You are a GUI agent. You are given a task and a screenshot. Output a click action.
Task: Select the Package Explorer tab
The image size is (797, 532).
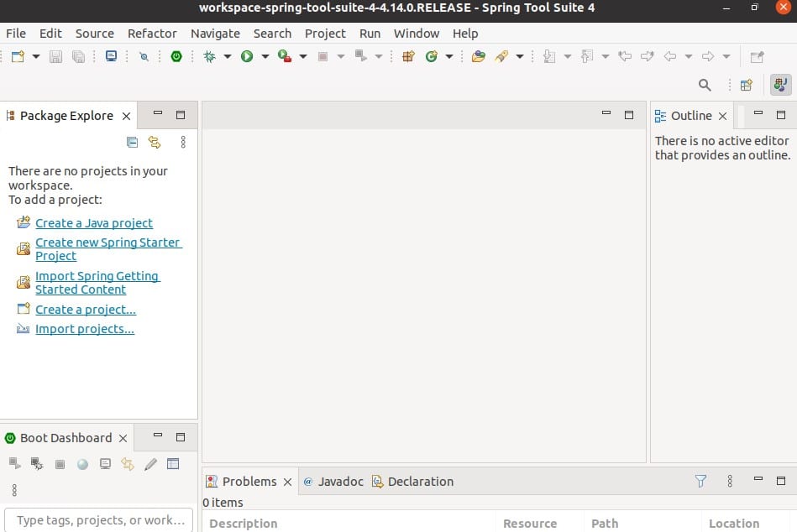pyautogui.click(x=66, y=116)
